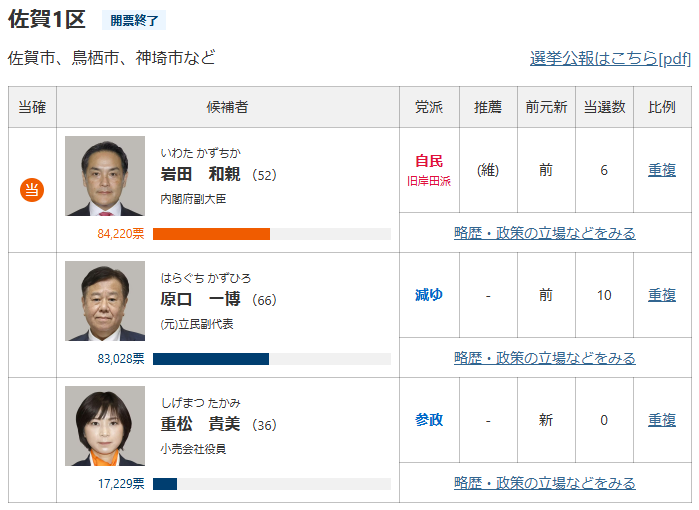Click the 83,028票 vote count
Screen dimensions: 699x510
pos(121,359)
